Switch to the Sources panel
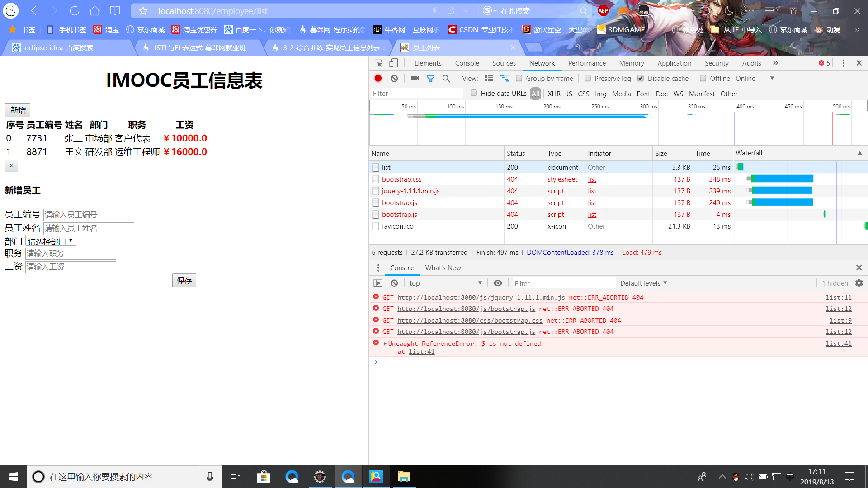This screenshot has height=488, width=868. coord(504,63)
